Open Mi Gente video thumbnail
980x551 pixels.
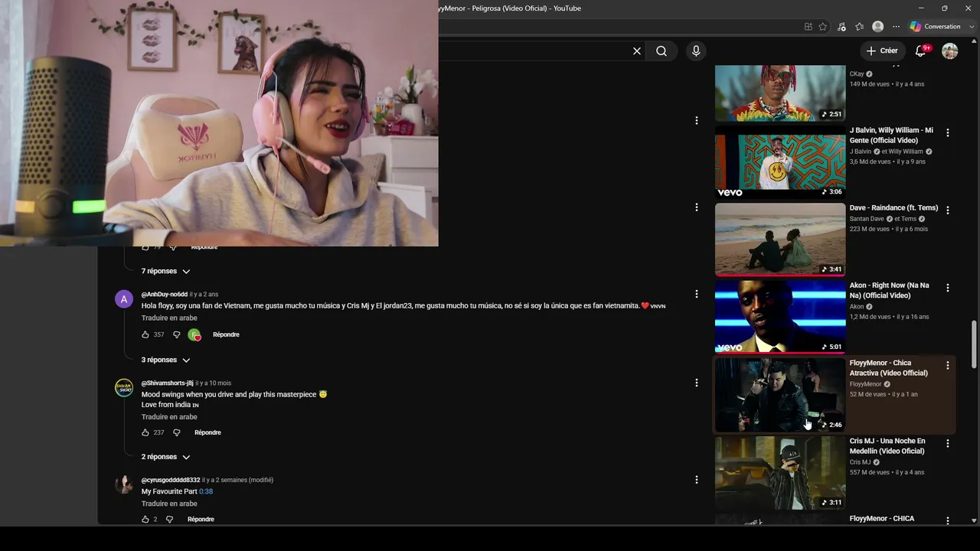[780, 162]
